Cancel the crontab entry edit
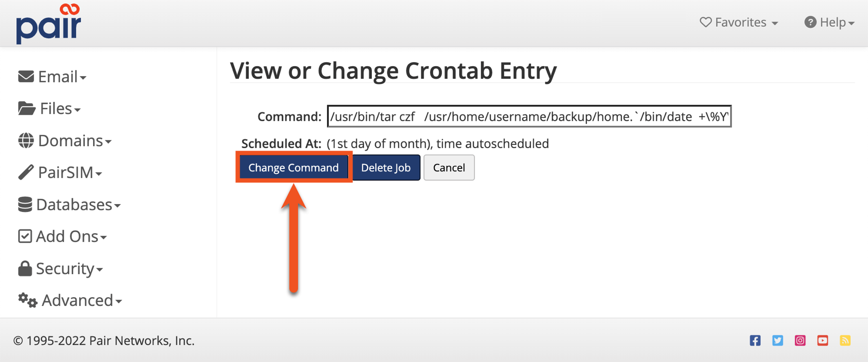Screen dimensions: 868x362 pyautogui.click(x=448, y=167)
